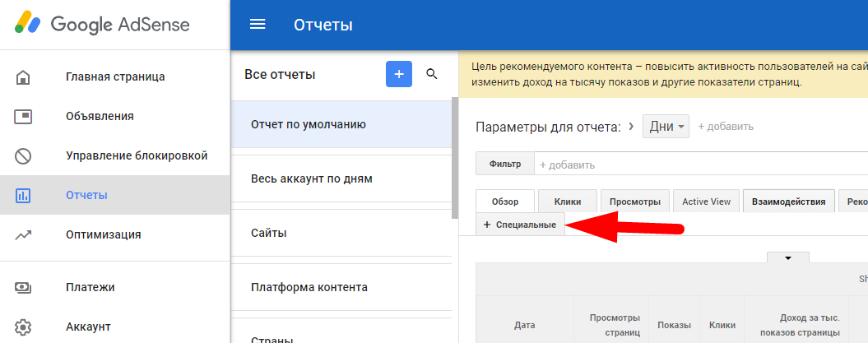Screen dimensions: 868x343
Task: Sort by the Показы column header
Action: [x=675, y=325]
